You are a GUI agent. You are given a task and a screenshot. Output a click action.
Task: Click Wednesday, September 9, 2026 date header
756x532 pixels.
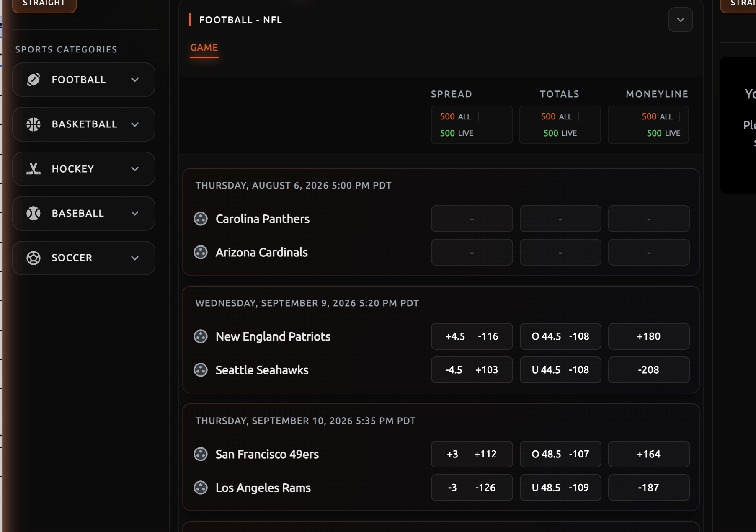[x=307, y=303]
